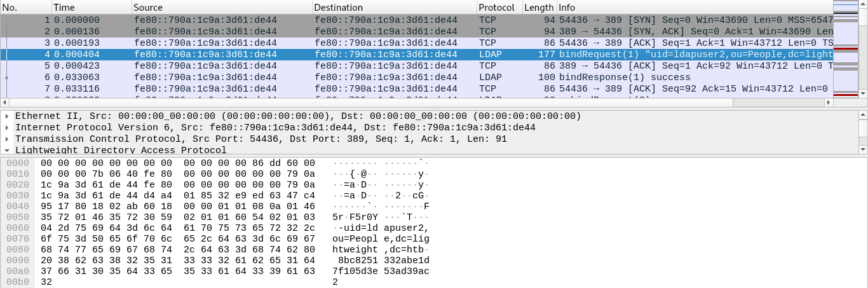This screenshot has height=288, width=868.
Task: Expand the Internet Protocol Version 6 node
Action: point(7,128)
